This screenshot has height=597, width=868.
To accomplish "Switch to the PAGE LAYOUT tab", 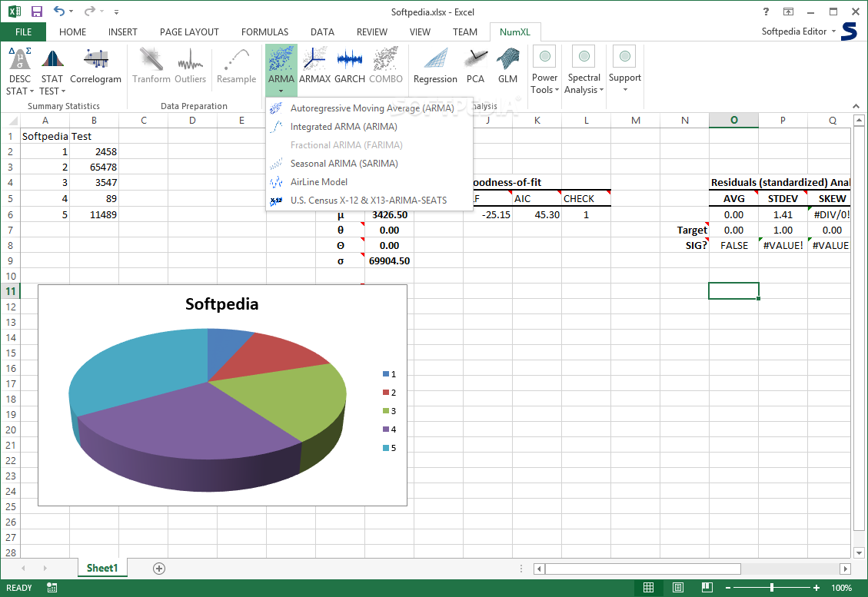I will pyautogui.click(x=189, y=32).
